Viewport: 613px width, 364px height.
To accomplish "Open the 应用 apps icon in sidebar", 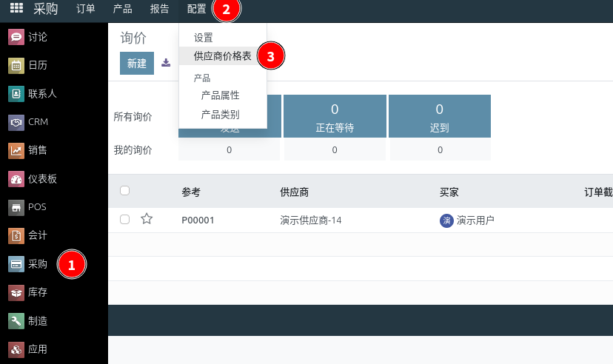I will (x=16, y=349).
